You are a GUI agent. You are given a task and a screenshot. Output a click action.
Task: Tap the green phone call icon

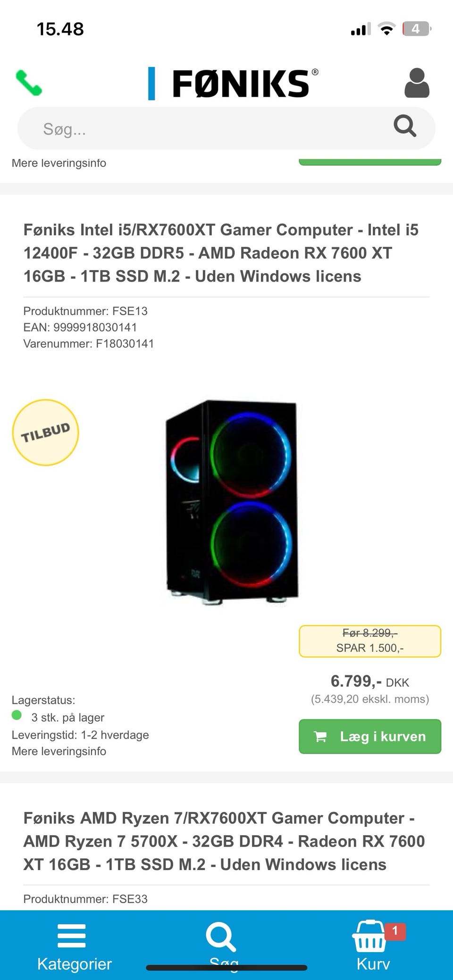click(x=29, y=83)
